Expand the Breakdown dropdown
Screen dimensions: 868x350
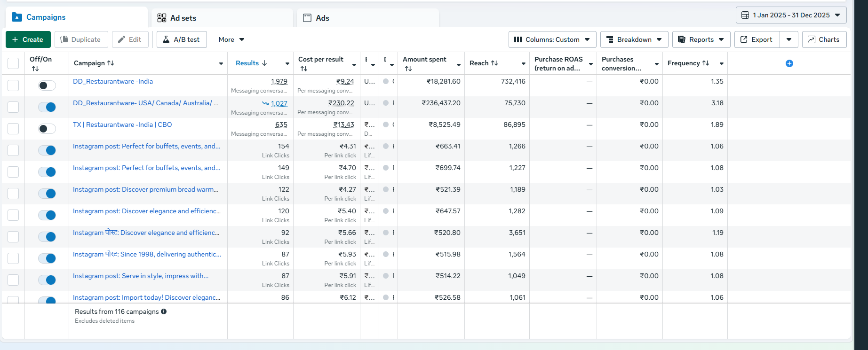tap(634, 39)
